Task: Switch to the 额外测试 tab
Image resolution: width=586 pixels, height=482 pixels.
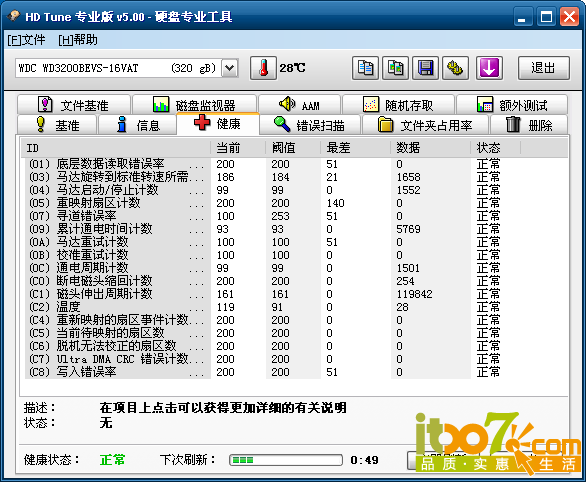Action: click(x=512, y=105)
